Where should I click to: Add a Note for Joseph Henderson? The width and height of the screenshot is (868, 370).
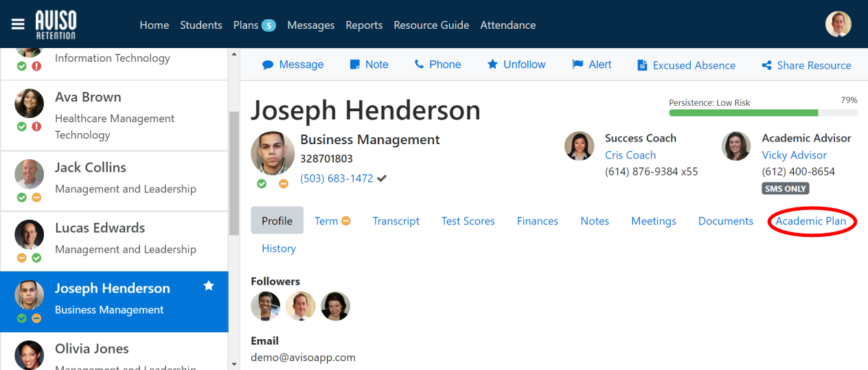tap(369, 65)
